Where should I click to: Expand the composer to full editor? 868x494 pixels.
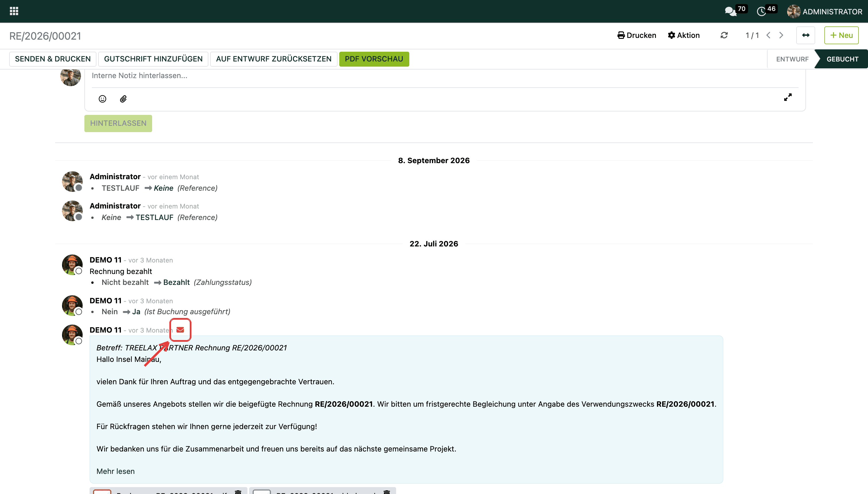pyautogui.click(x=788, y=97)
